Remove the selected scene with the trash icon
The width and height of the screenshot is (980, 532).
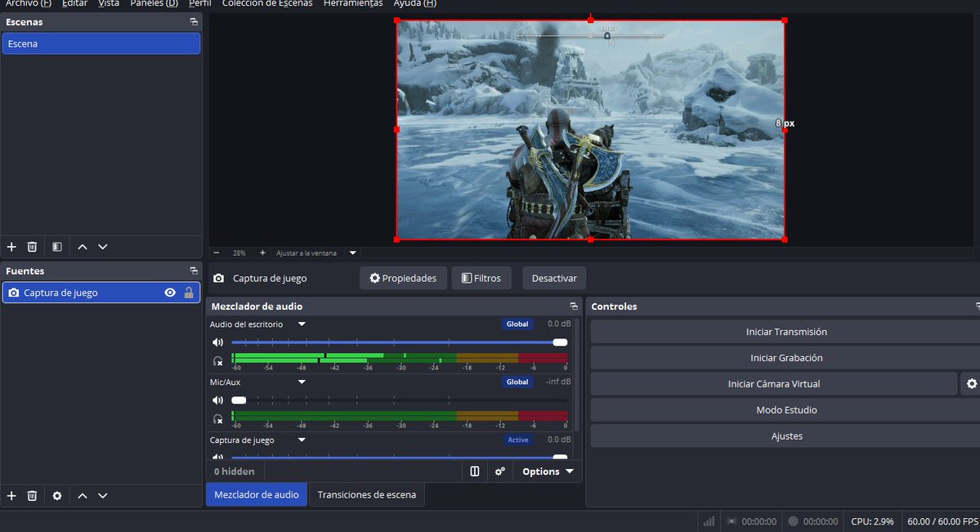[32, 247]
